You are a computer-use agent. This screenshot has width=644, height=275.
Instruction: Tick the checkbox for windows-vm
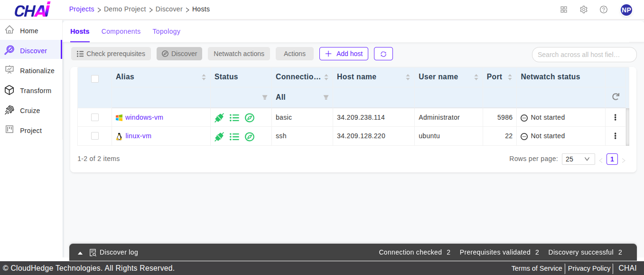95,117
